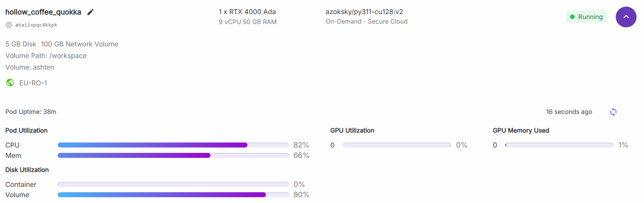
Task: Click the CPU utilization bar
Action: point(173,145)
